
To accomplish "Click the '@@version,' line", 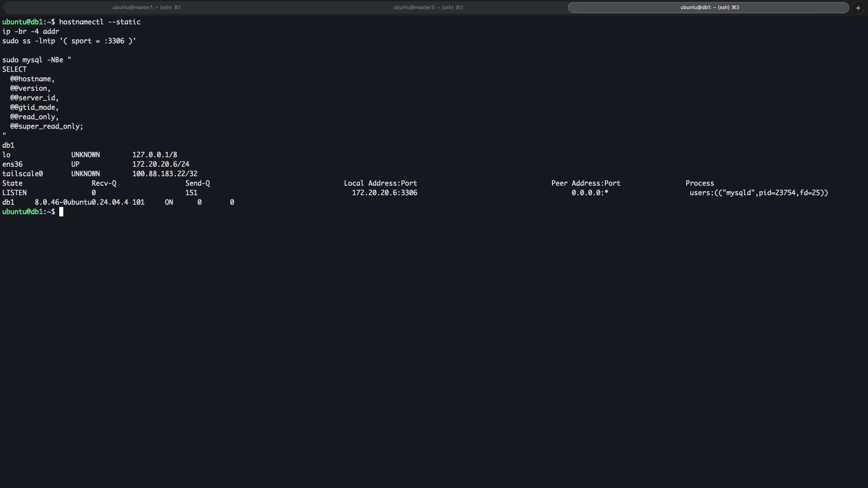I will [30, 89].
